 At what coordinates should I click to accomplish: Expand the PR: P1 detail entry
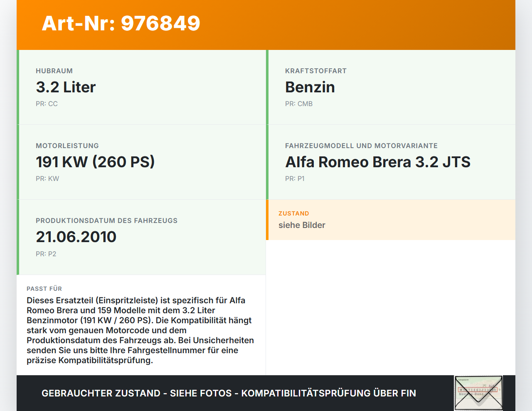(x=295, y=178)
